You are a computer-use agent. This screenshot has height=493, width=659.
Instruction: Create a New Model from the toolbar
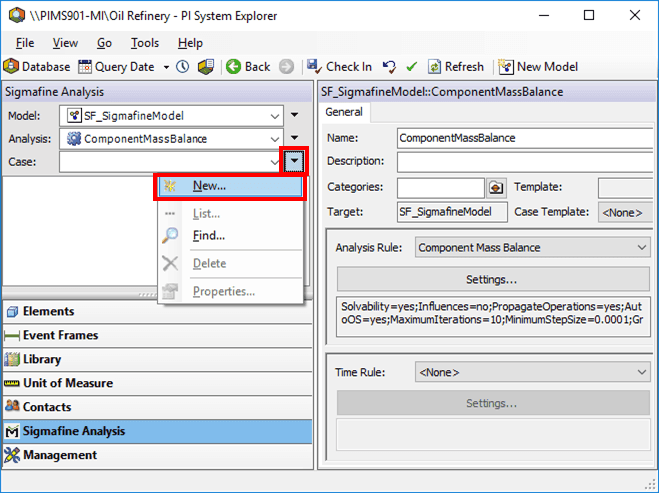tap(538, 66)
